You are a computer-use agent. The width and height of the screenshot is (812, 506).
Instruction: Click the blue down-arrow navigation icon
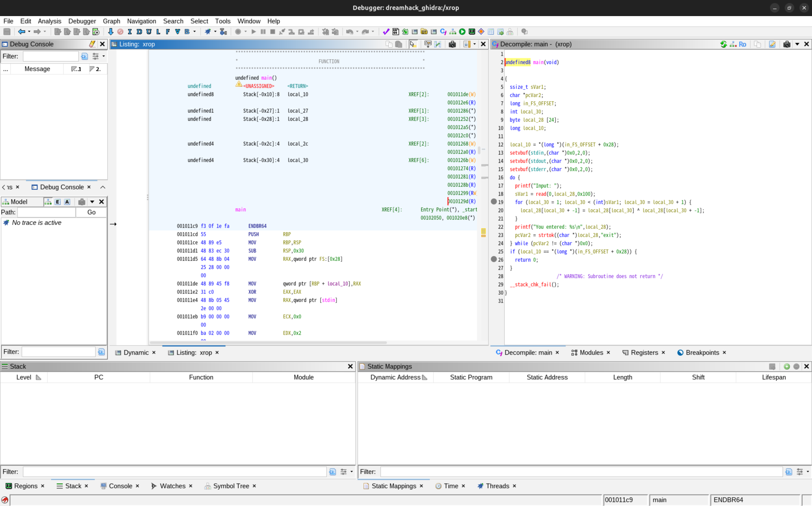[111, 32]
